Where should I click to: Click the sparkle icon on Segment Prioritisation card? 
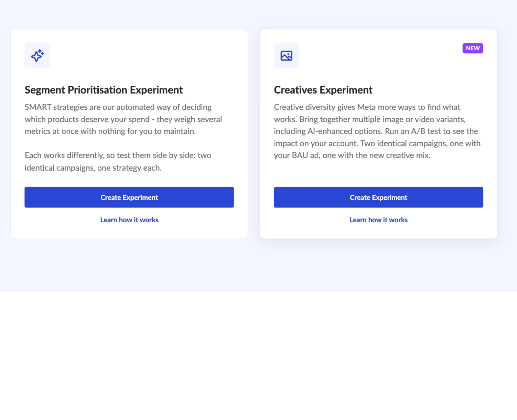pyautogui.click(x=37, y=56)
